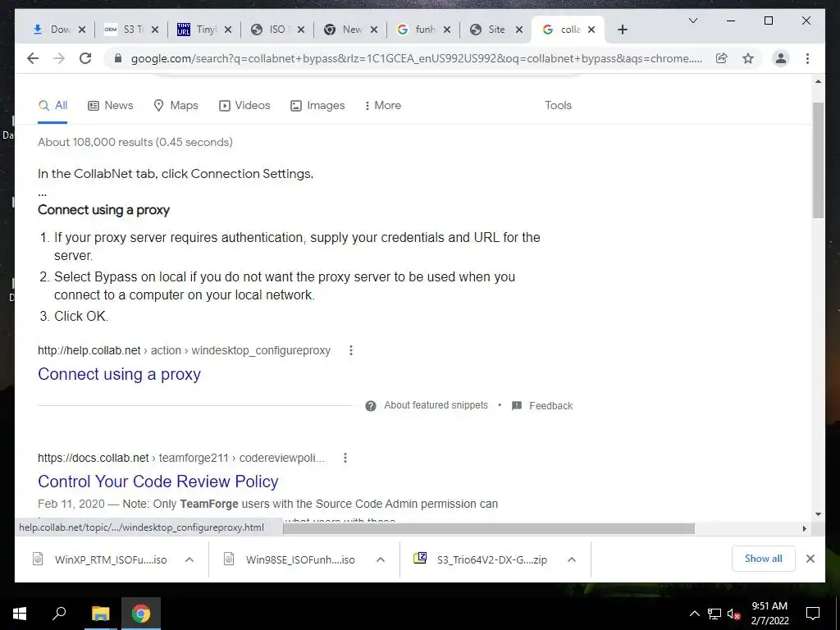The height and width of the screenshot is (630, 840).
Task: Reload the current page
Action: pyautogui.click(x=85, y=58)
